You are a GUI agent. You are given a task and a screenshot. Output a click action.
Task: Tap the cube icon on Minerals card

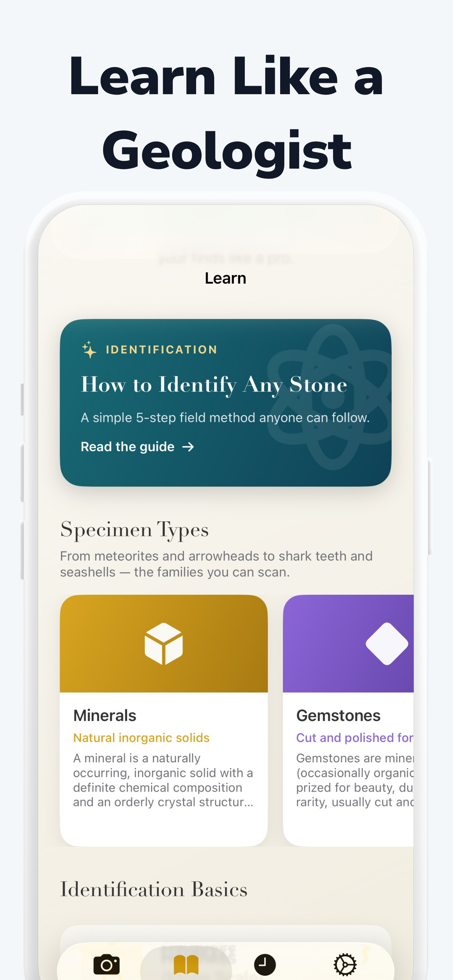click(164, 644)
